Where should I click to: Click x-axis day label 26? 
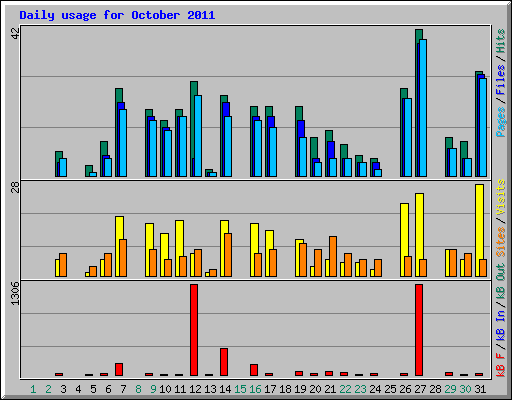(405, 389)
